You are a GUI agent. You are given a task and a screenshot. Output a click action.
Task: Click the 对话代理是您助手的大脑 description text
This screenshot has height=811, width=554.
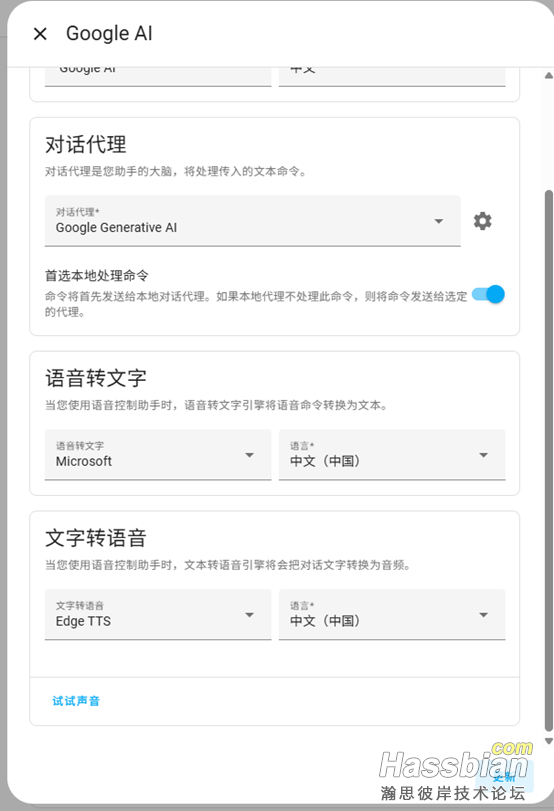coord(176,171)
